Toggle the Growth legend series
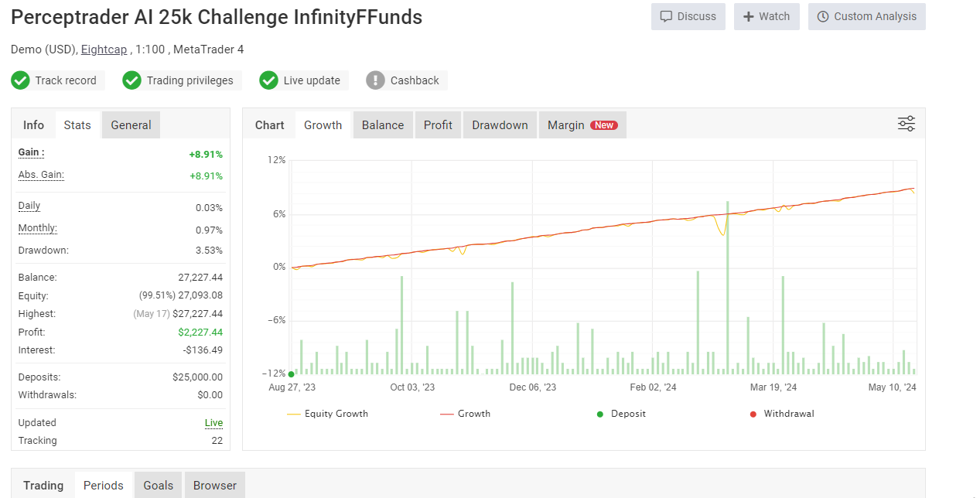The image size is (980, 498). (465, 414)
